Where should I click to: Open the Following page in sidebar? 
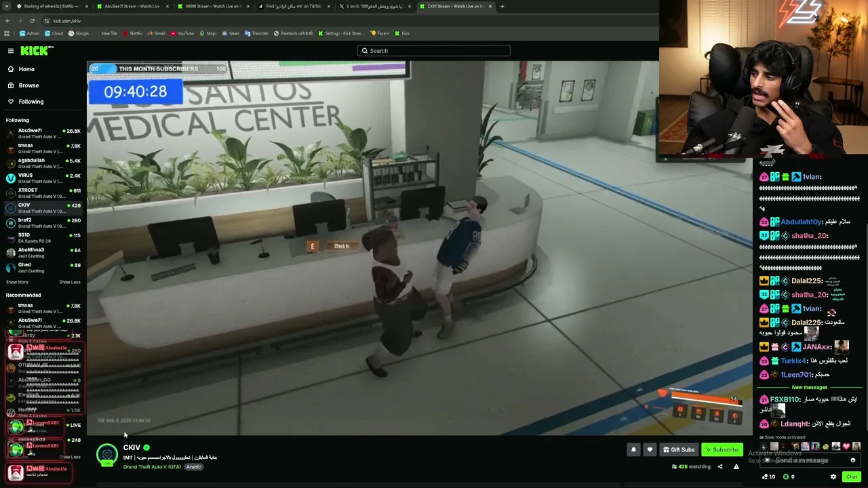[x=26, y=102]
